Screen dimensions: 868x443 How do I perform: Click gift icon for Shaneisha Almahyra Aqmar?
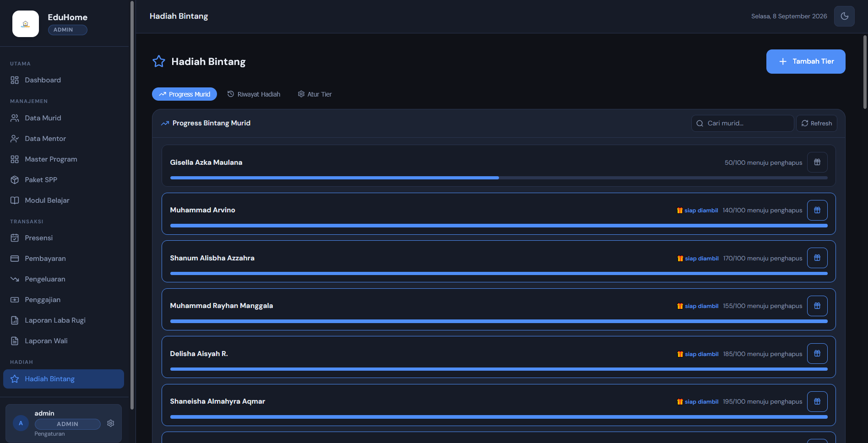coord(817,401)
